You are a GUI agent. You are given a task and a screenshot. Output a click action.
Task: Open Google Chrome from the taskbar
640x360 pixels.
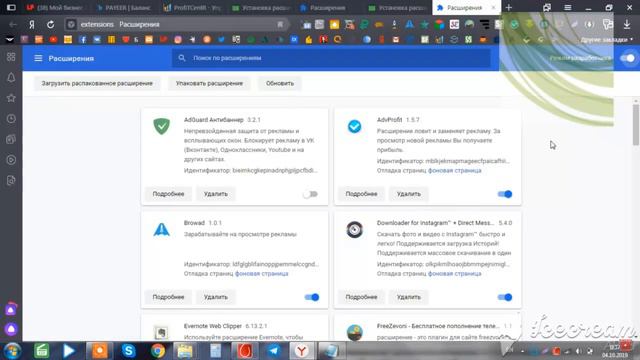(x=158, y=351)
